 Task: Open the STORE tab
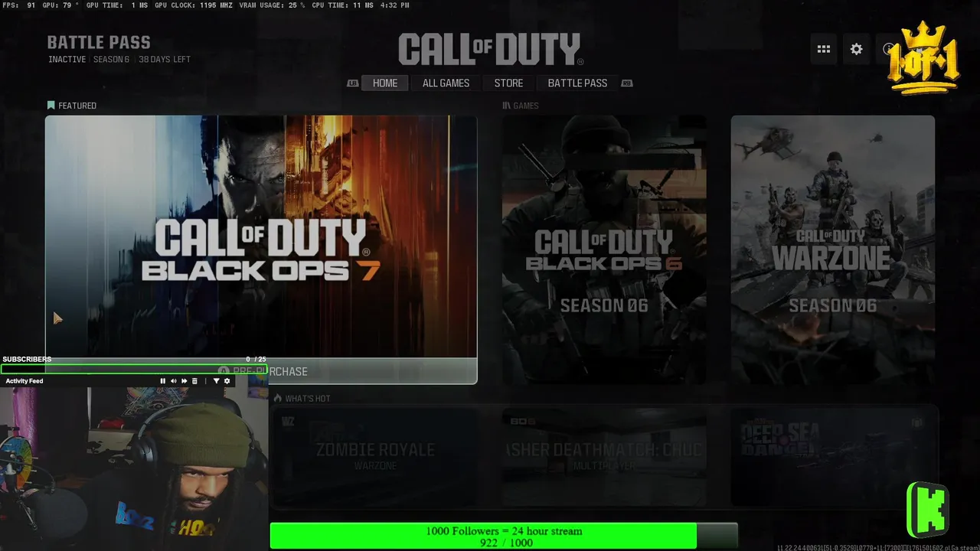pyautogui.click(x=508, y=83)
